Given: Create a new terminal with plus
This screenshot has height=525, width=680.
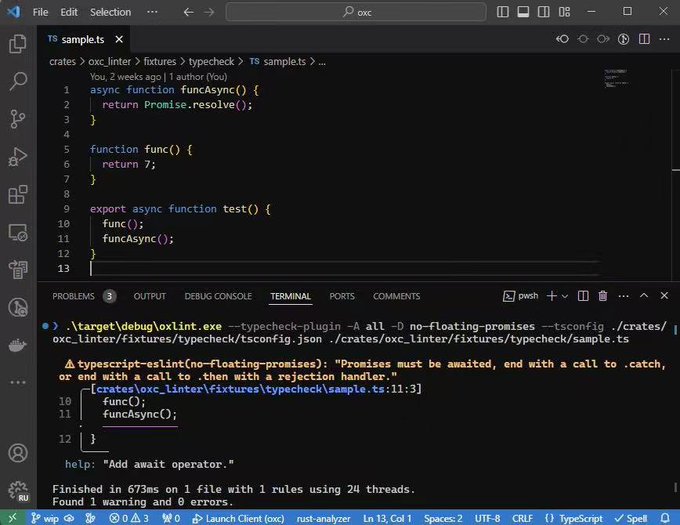Looking at the screenshot, I should pos(552,296).
